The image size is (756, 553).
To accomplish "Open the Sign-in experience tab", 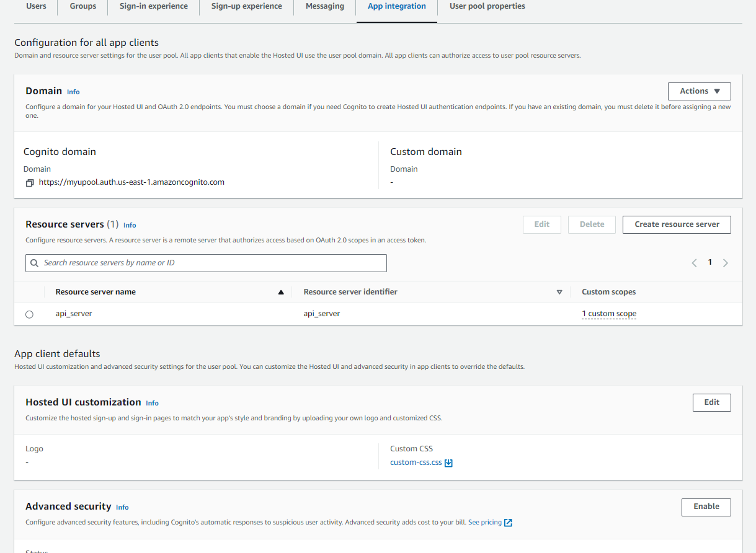I will pos(154,6).
